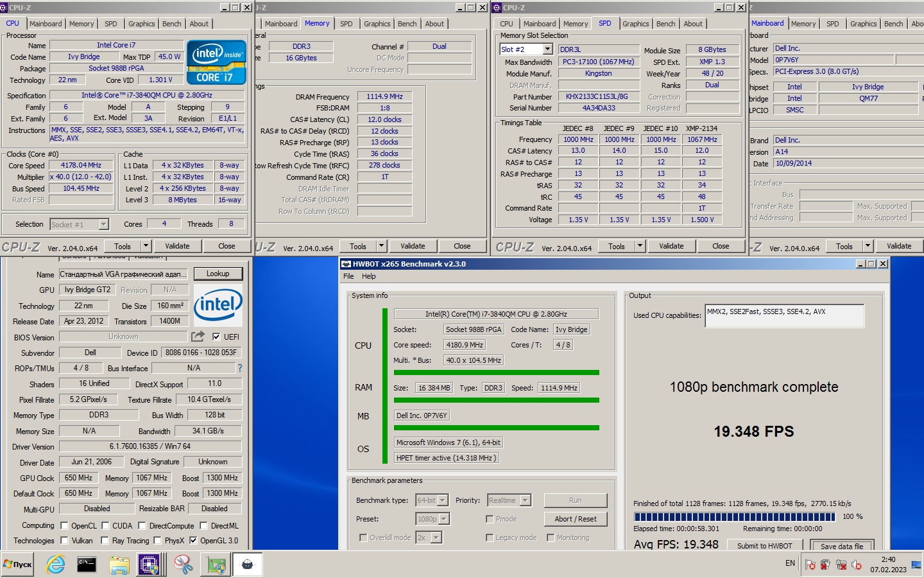Open the Benchmark type 64-bit dropdown
The image size is (924, 578).
pyautogui.click(x=444, y=500)
